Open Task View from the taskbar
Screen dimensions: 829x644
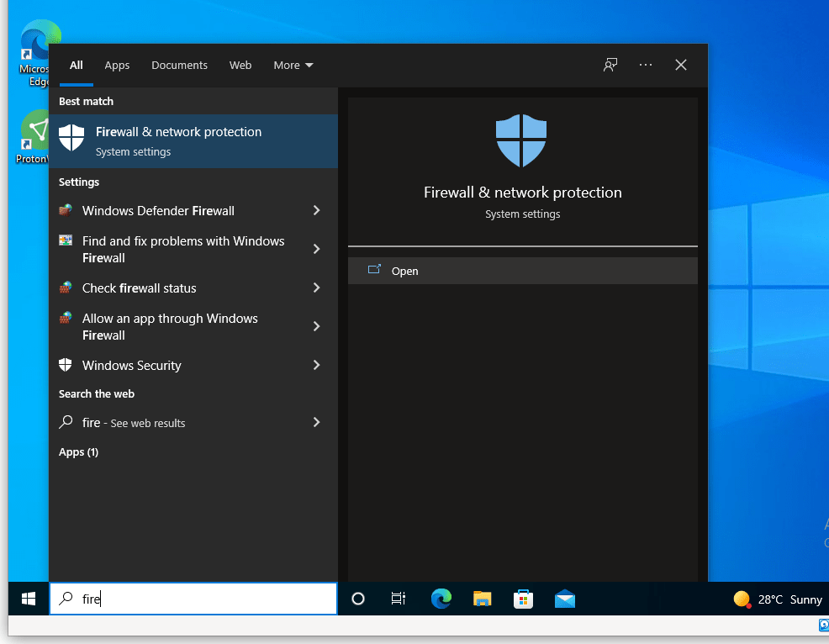click(399, 599)
